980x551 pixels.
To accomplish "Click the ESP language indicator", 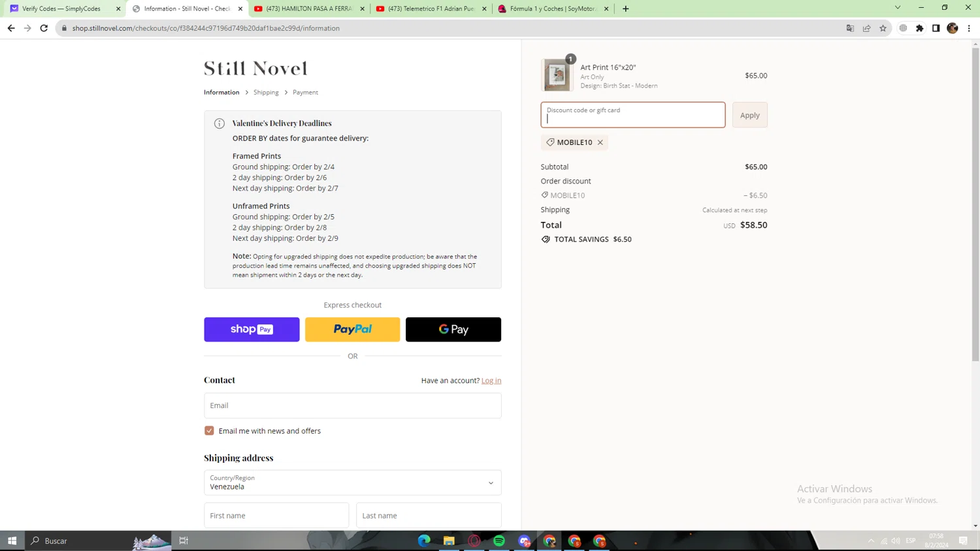I will [x=911, y=541].
